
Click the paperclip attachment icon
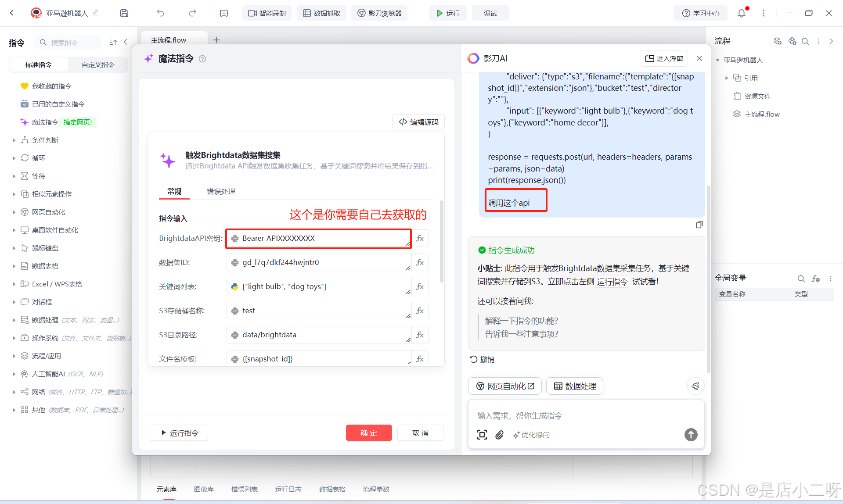click(499, 435)
